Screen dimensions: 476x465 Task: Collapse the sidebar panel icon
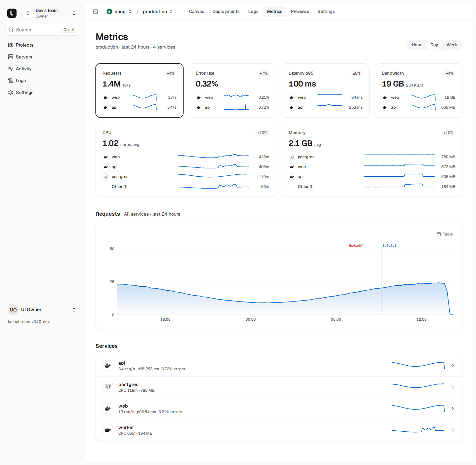[96, 12]
